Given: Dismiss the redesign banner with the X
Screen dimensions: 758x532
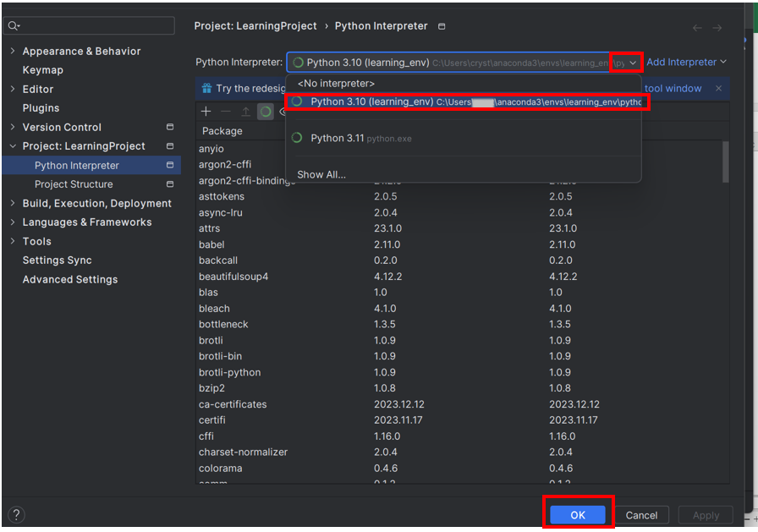Looking at the screenshot, I should point(719,89).
